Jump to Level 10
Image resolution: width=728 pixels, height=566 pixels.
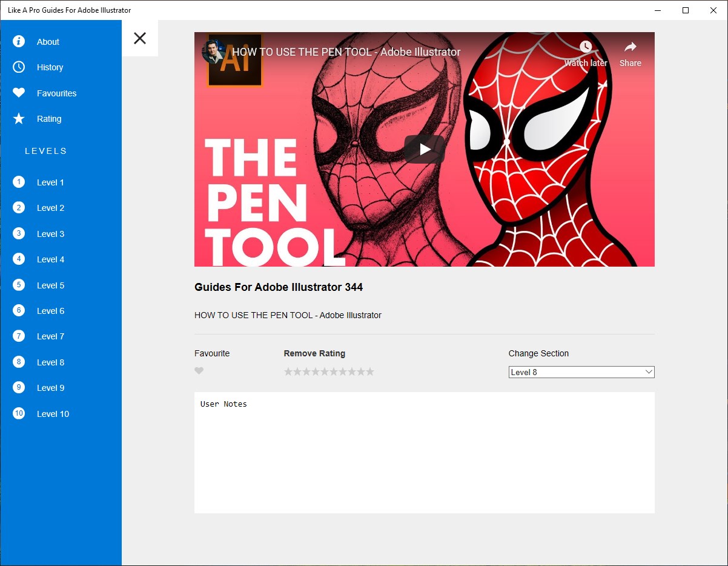pos(61,414)
